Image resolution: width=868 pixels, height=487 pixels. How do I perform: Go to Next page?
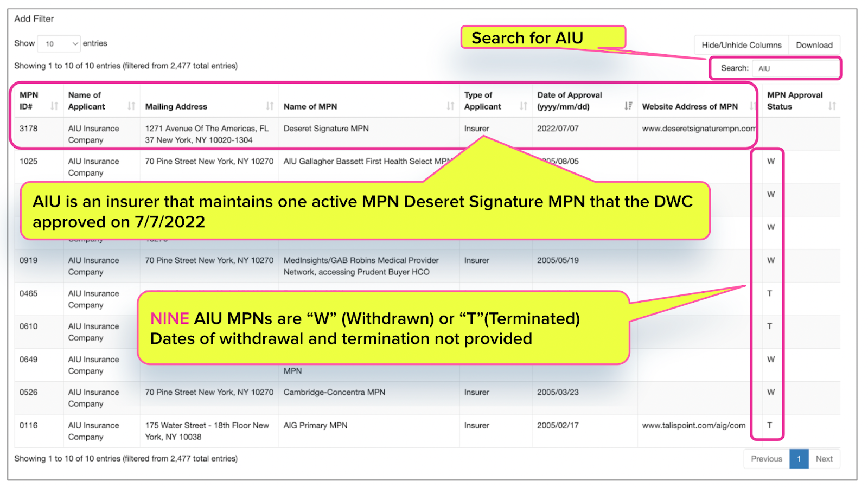tap(824, 459)
